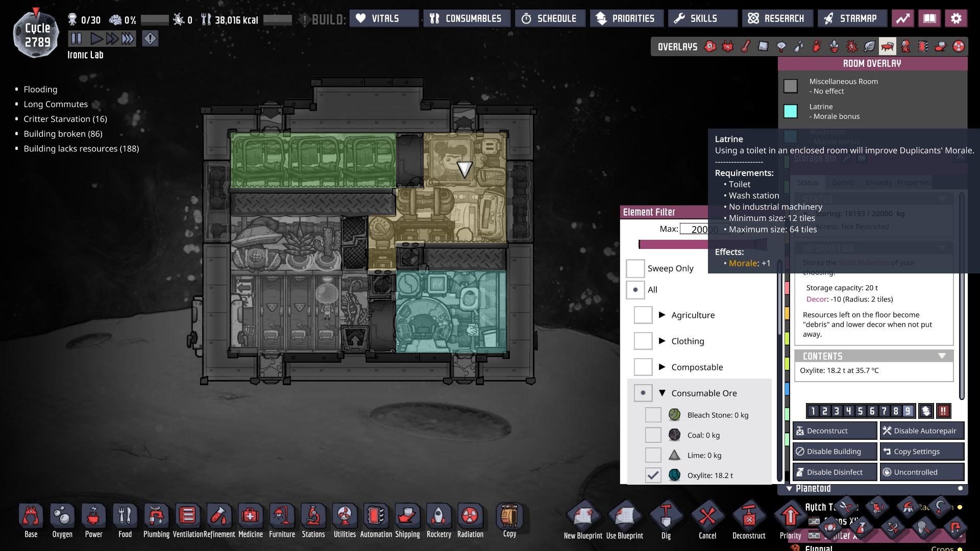The width and height of the screenshot is (980, 551).
Task: Collapse the Contents section
Action: [x=941, y=356]
